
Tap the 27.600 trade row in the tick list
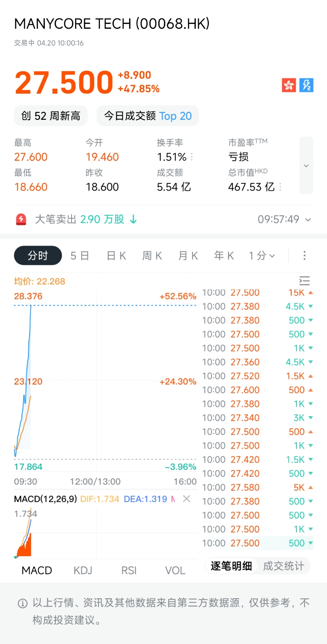tap(257, 390)
